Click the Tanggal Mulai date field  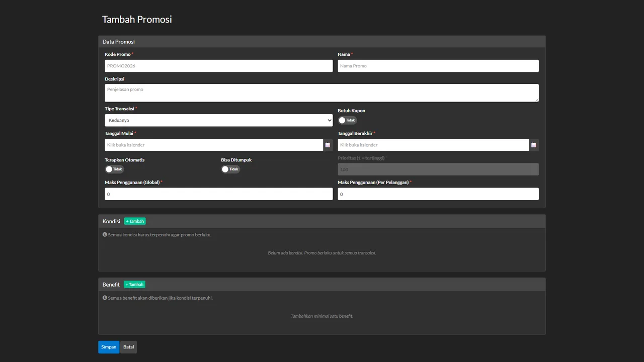click(x=214, y=145)
